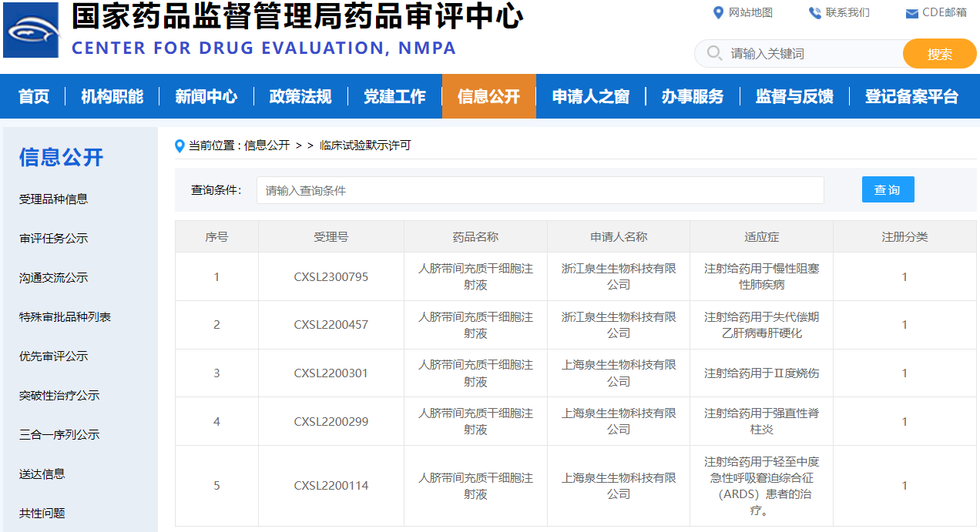Open the 政策法规 navigation menu
Image resolution: width=980 pixels, height=532 pixels.
300,96
